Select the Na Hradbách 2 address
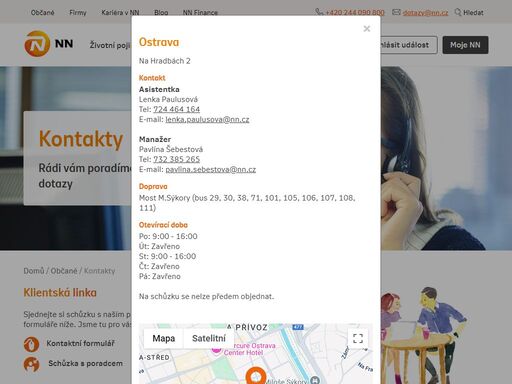The width and height of the screenshot is (512, 384). pyautogui.click(x=165, y=61)
